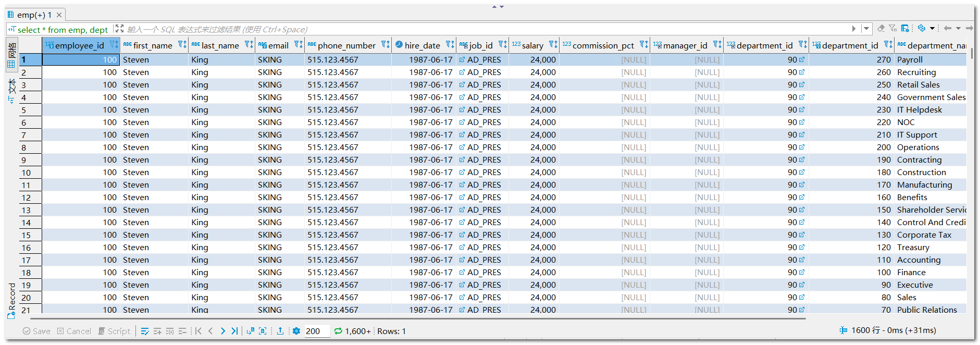980x345 pixels.
Task: Switch to text view side tab
Action: [x=12, y=91]
